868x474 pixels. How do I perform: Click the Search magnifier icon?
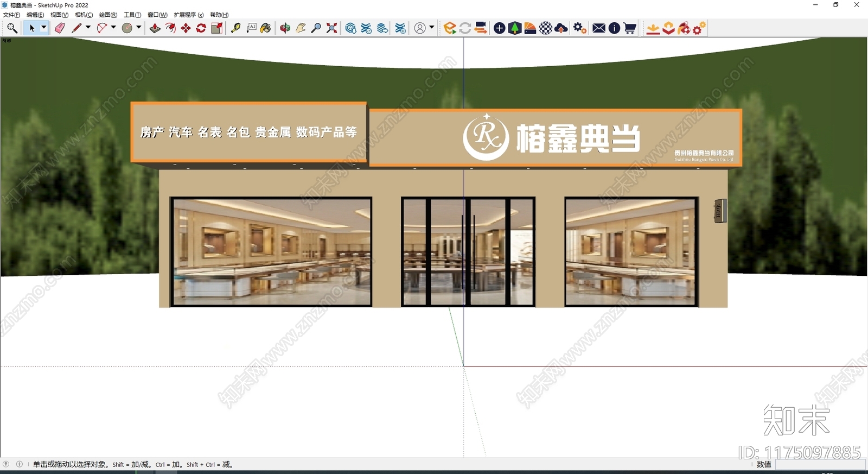(12, 28)
